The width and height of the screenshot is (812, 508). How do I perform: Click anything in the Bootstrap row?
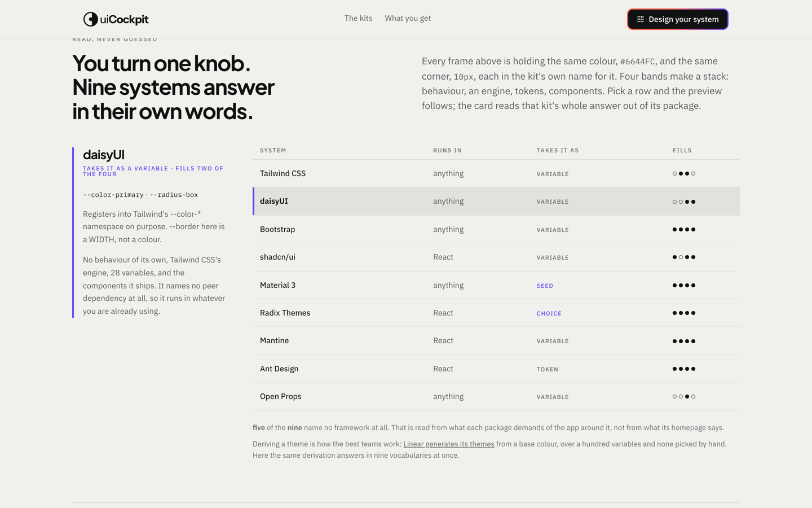(448, 229)
